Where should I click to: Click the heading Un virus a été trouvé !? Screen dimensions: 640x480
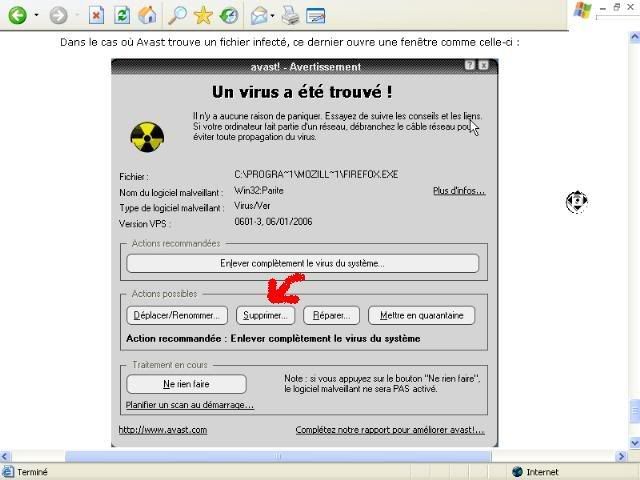[x=302, y=92]
